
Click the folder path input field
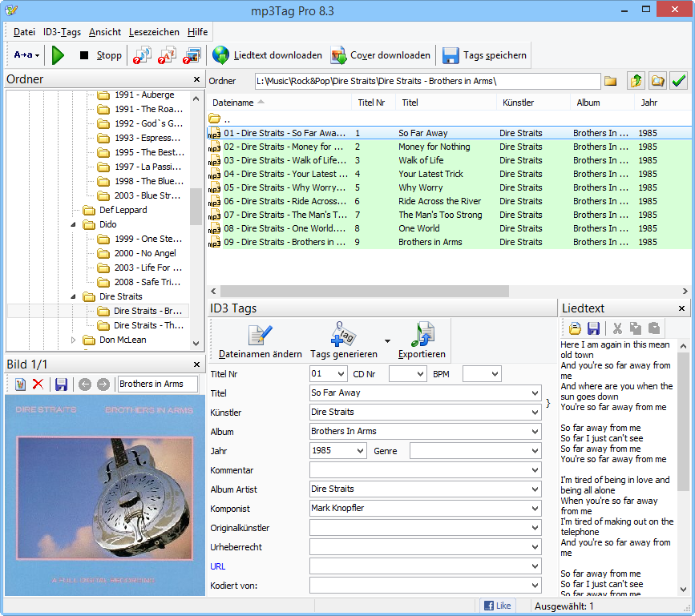[428, 81]
